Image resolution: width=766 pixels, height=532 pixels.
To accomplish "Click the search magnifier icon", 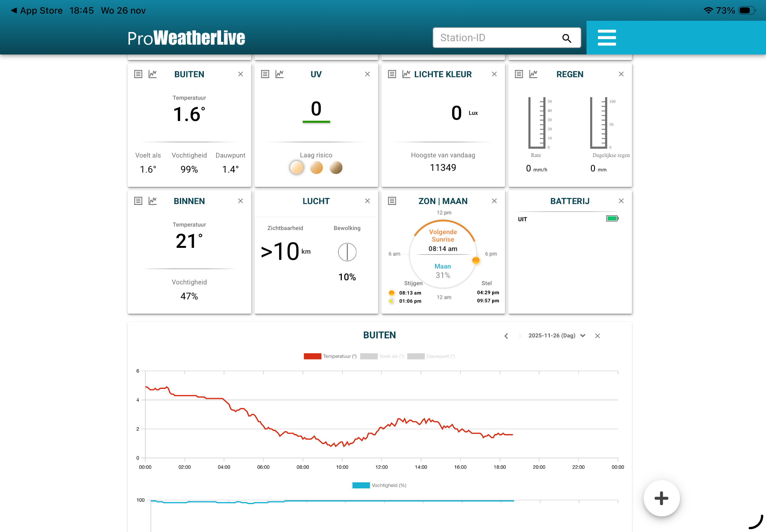I will [567, 38].
